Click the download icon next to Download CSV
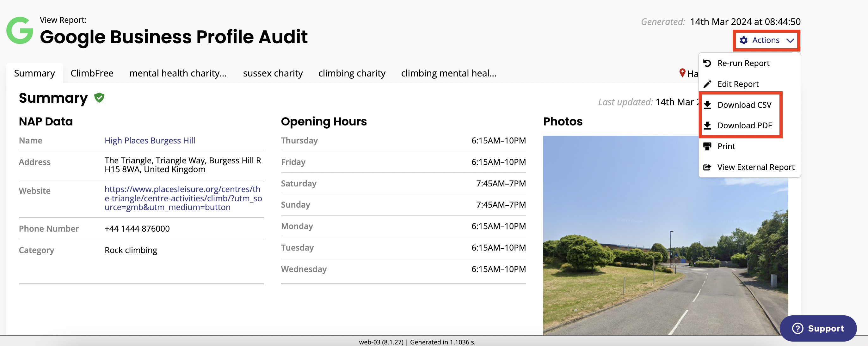 tap(707, 105)
